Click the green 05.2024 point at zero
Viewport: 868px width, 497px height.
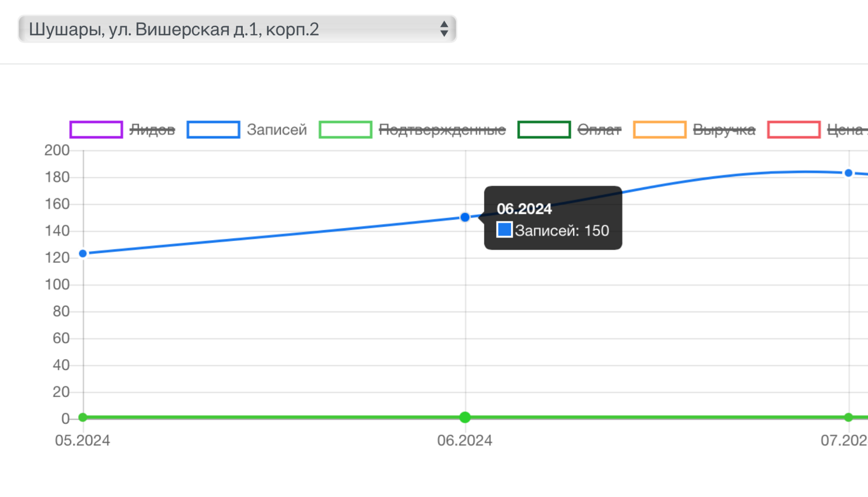point(83,417)
